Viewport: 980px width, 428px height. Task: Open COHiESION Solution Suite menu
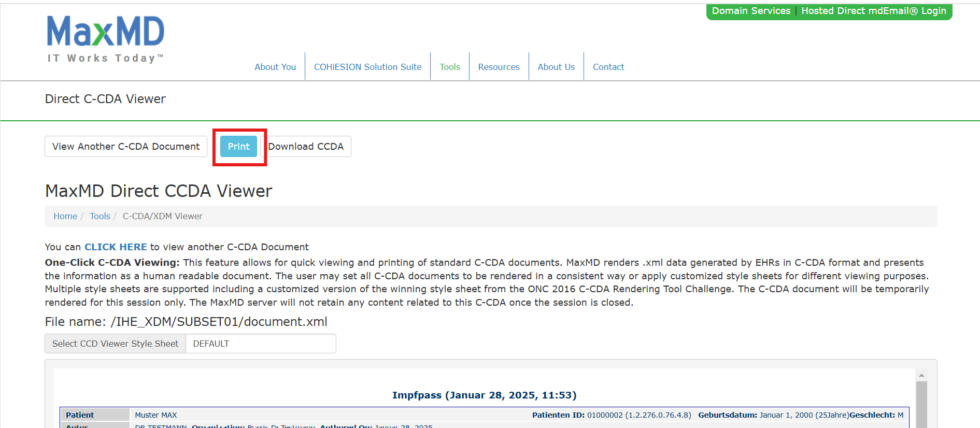pos(367,67)
